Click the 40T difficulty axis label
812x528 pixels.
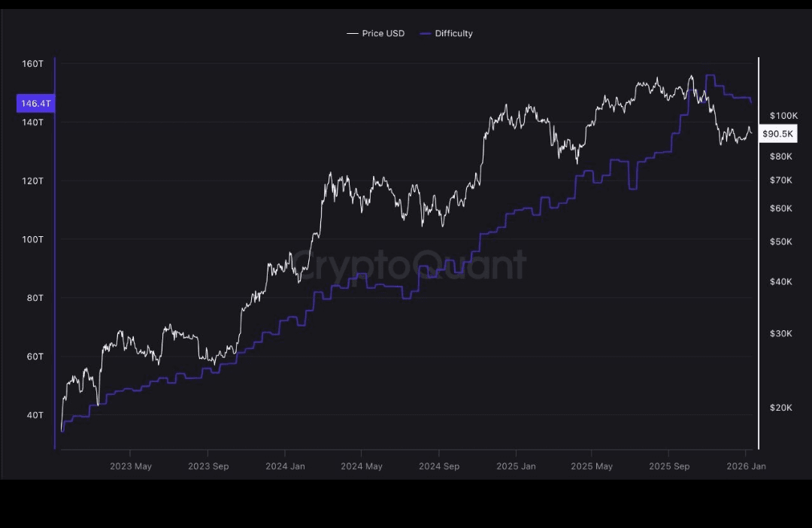click(x=35, y=415)
